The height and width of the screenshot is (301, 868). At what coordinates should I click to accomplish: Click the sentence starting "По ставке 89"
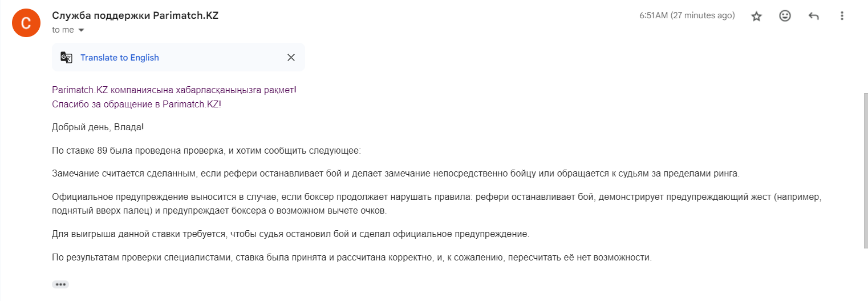[206, 151]
